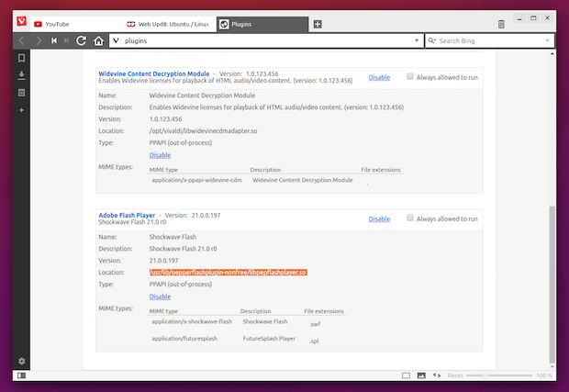Open the Downloads panel

[x=21, y=75]
